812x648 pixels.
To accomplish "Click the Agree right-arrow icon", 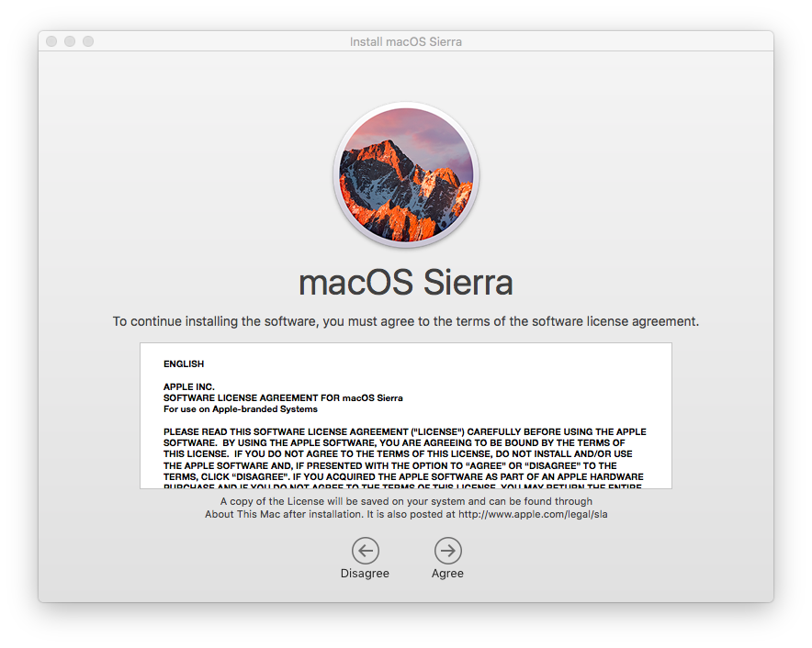I will pyautogui.click(x=448, y=550).
